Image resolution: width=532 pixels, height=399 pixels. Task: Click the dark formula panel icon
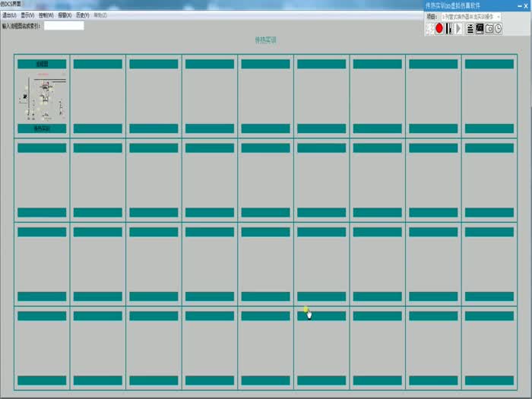click(x=480, y=28)
